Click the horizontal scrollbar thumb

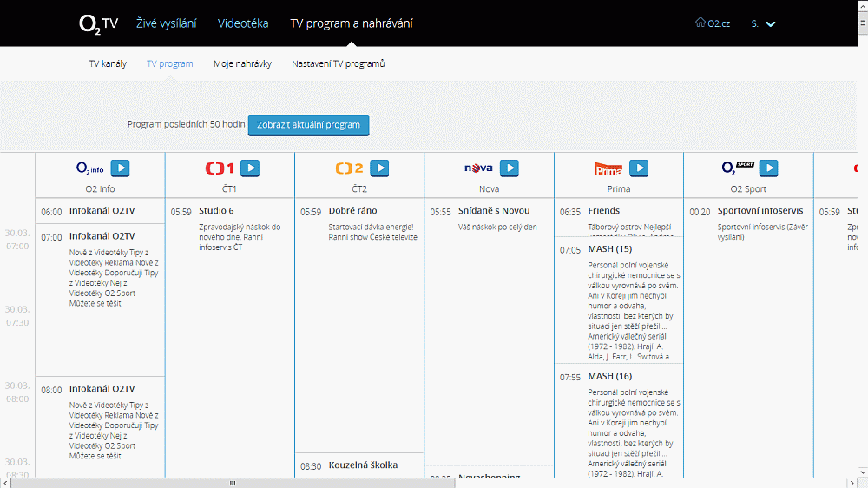tap(233, 483)
